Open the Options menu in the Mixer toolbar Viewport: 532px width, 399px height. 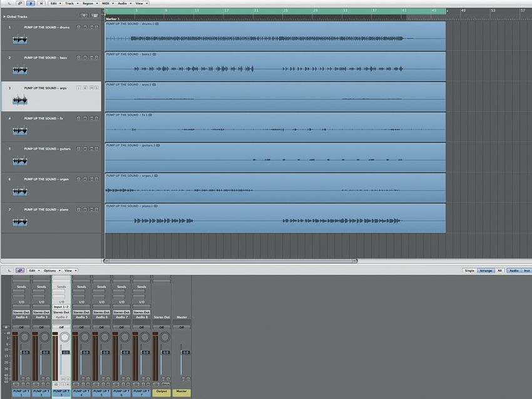(51, 271)
